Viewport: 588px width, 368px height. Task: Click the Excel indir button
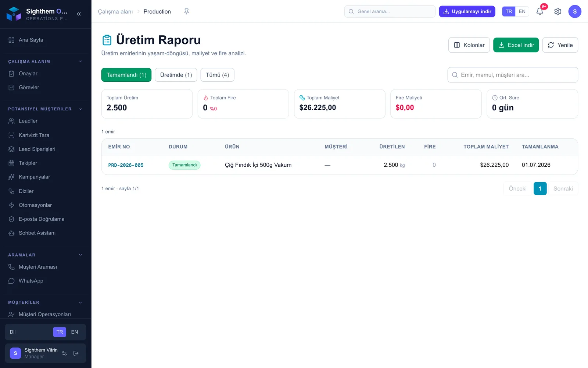pyautogui.click(x=516, y=45)
